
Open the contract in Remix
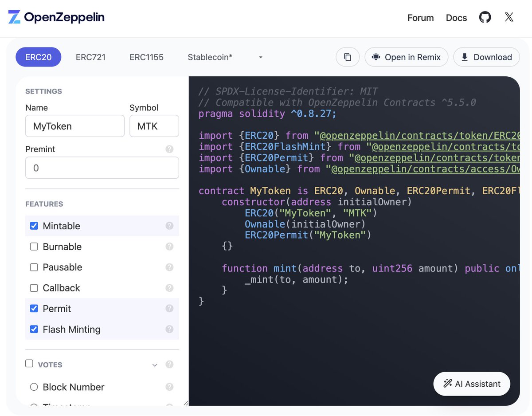click(x=406, y=57)
